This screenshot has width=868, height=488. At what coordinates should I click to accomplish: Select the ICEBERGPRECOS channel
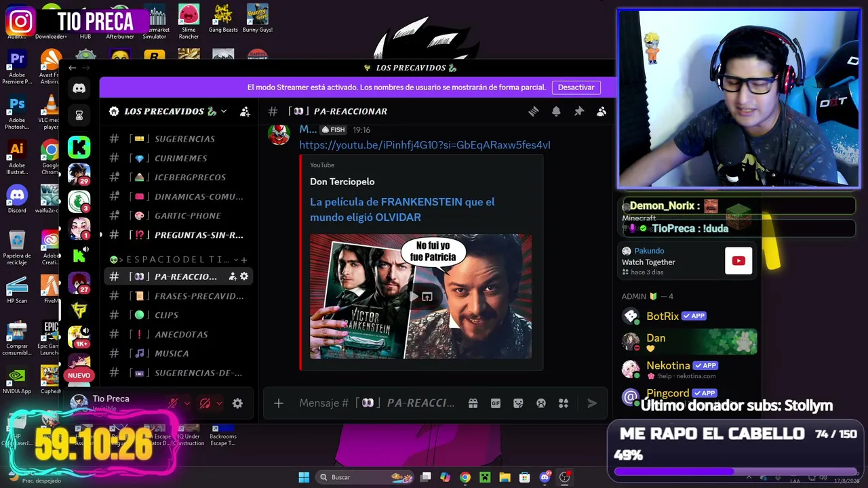179,177
